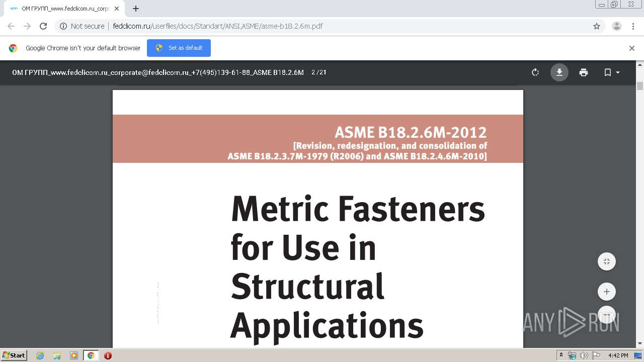
Task: Rotate the PDF clockwise
Action: (535, 72)
